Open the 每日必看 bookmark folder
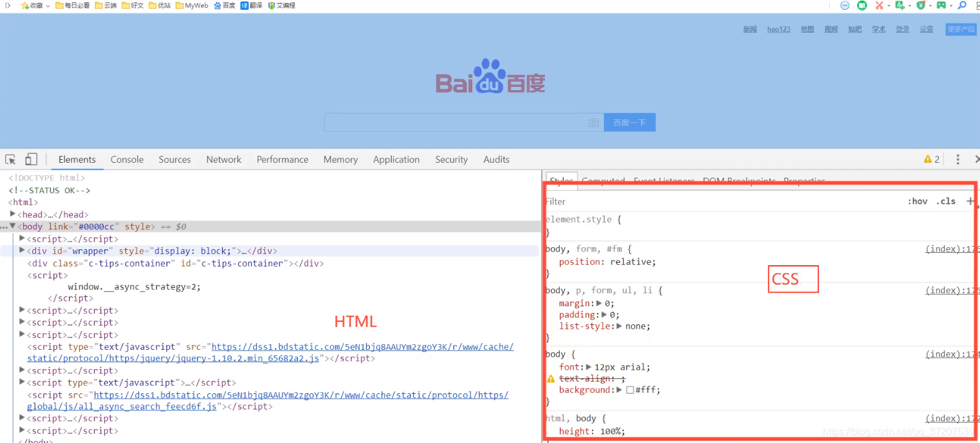 click(x=73, y=6)
